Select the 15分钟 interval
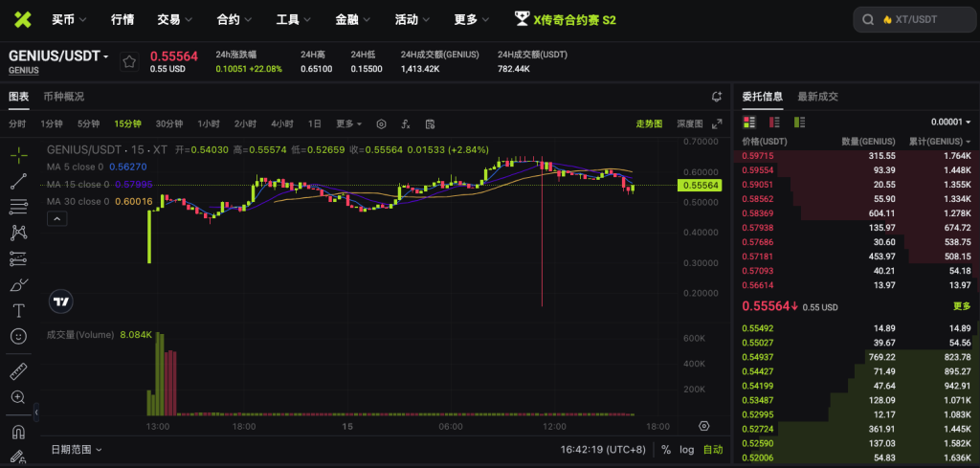Viewport: 980px width, 468px height. coord(127,123)
